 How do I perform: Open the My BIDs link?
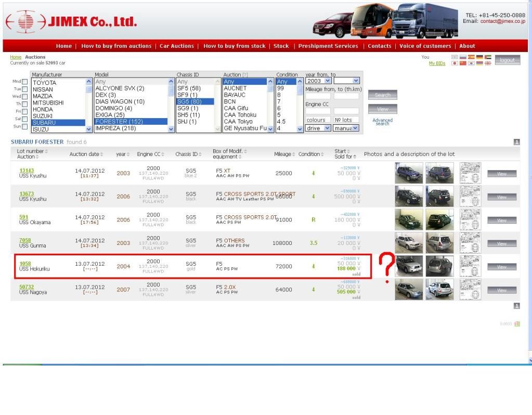click(436, 63)
